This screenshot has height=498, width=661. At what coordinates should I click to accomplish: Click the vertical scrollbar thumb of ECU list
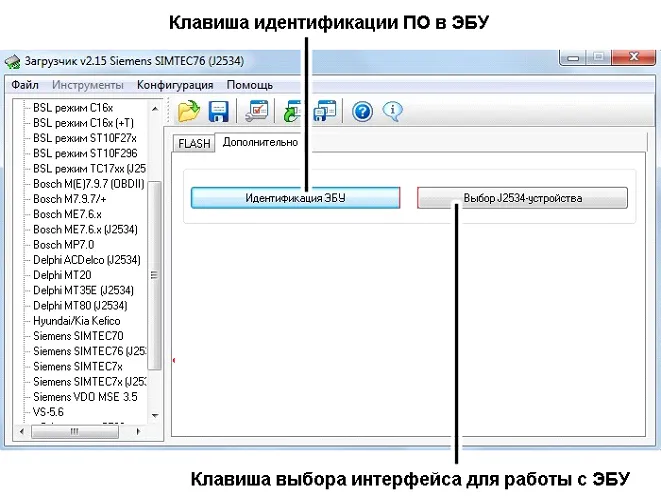pyautogui.click(x=155, y=275)
